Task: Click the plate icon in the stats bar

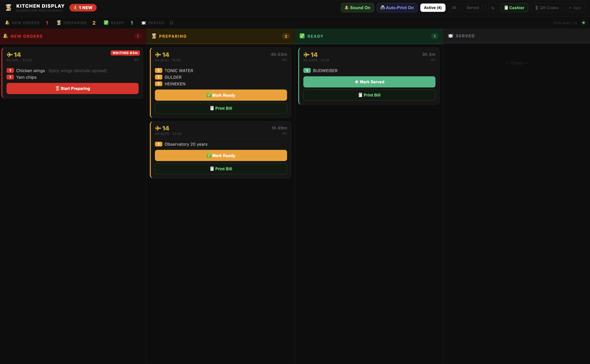Action: pos(143,23)
